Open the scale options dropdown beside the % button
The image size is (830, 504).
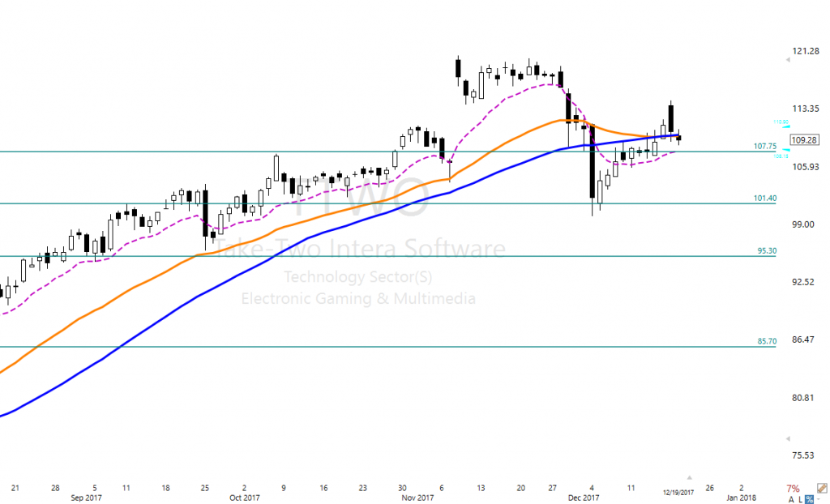coord(818,499)
